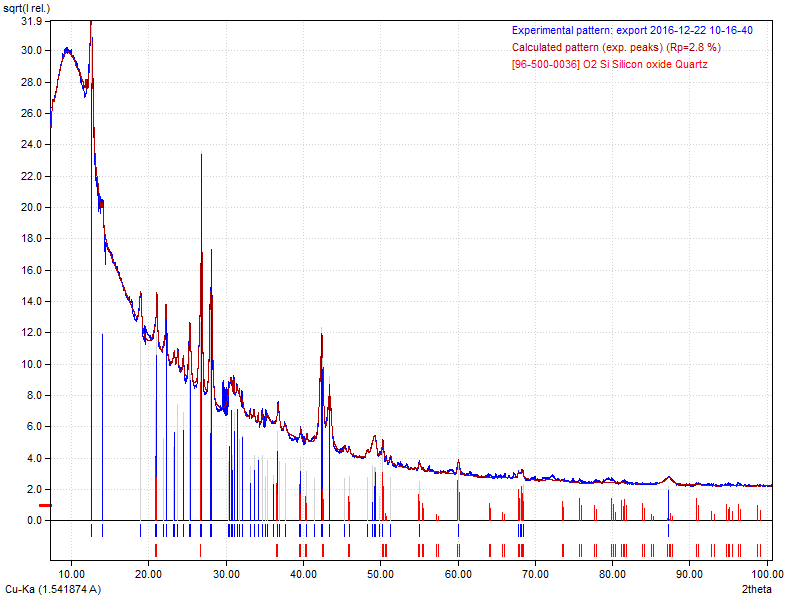Screen dimensions: 800x600
Task: Click the 100.00 x-axis tick label
Action: click(767, 574)
